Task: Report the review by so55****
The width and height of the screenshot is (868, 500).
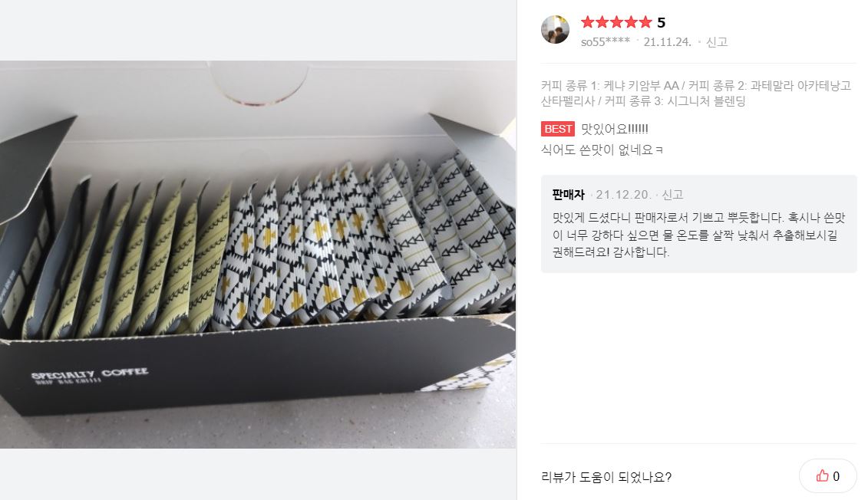Action: 716,42
